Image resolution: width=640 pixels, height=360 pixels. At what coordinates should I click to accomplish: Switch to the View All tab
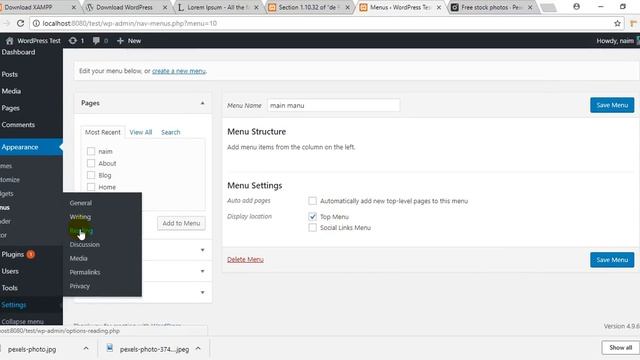click(141, 132)
